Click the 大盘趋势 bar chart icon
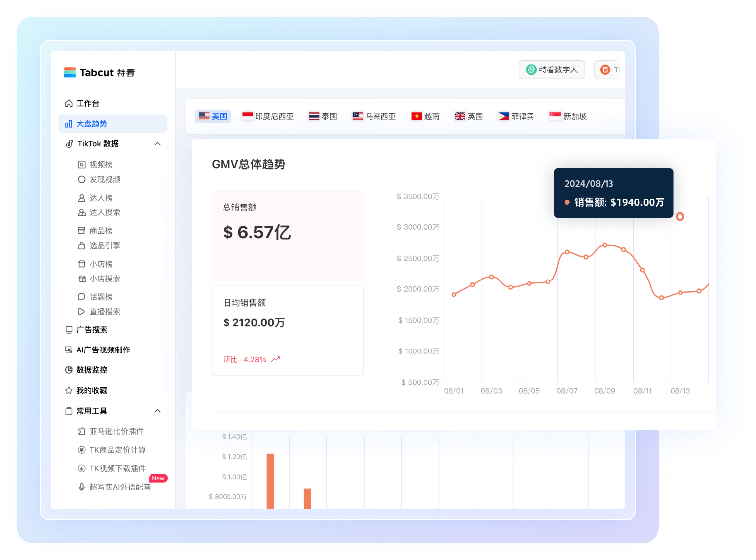Viewport: 756px width, 560px height. (x=69, y=124)
